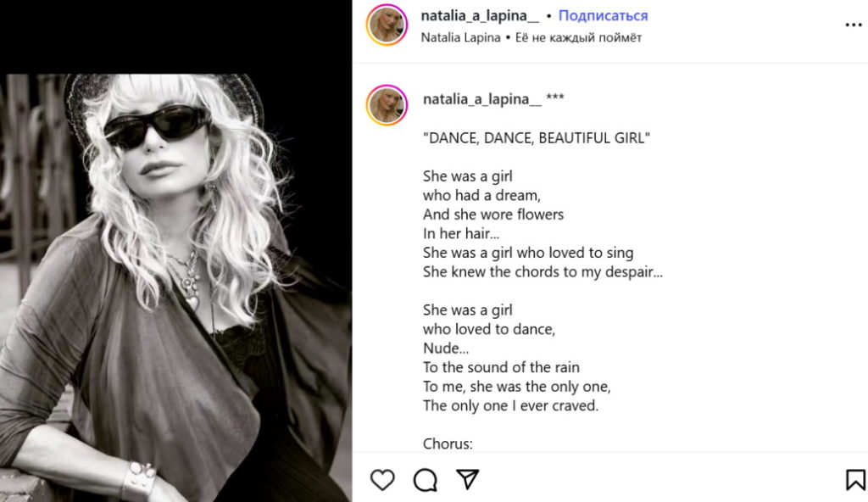
Task: Open the audio link Natalia Lapina • Её не каждый поймёт
Action: coord(531,37)
